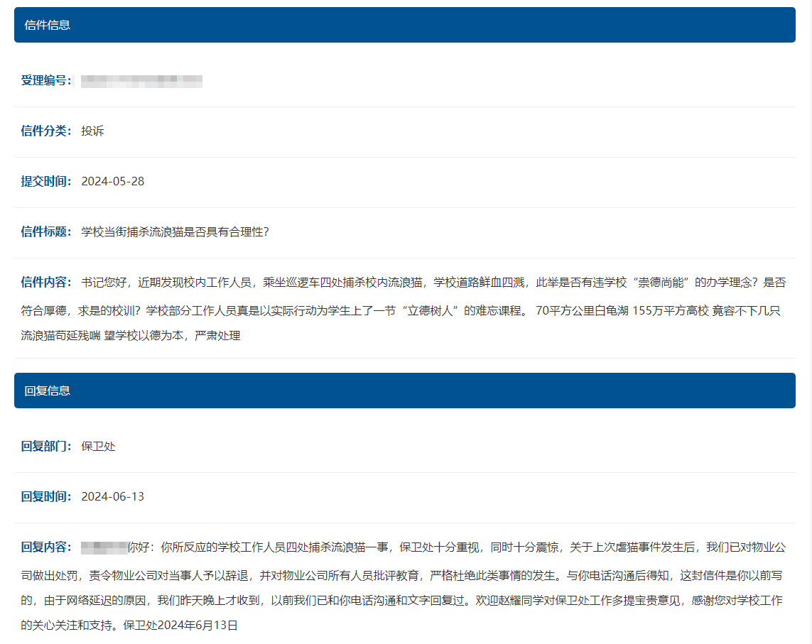The width and height of the screenshot is (812, 644).
Task: Click the 回复部门 label
Action: click(46, 446)
